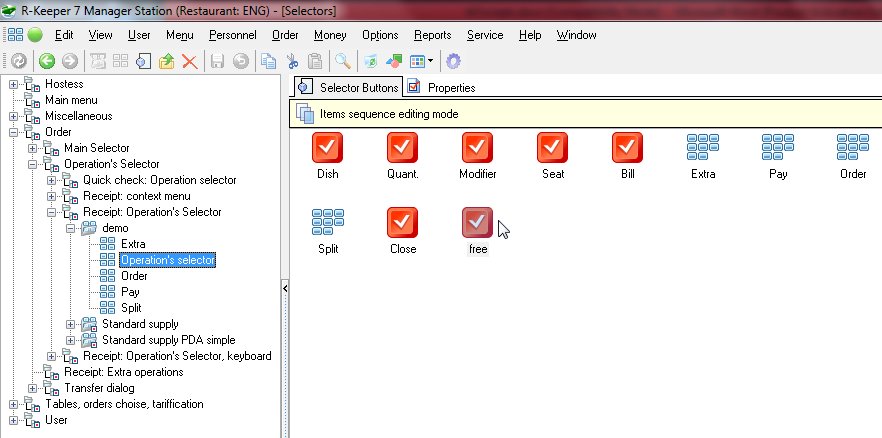
Task: Click the gray undo icon
Action: (x=240, y=61)
